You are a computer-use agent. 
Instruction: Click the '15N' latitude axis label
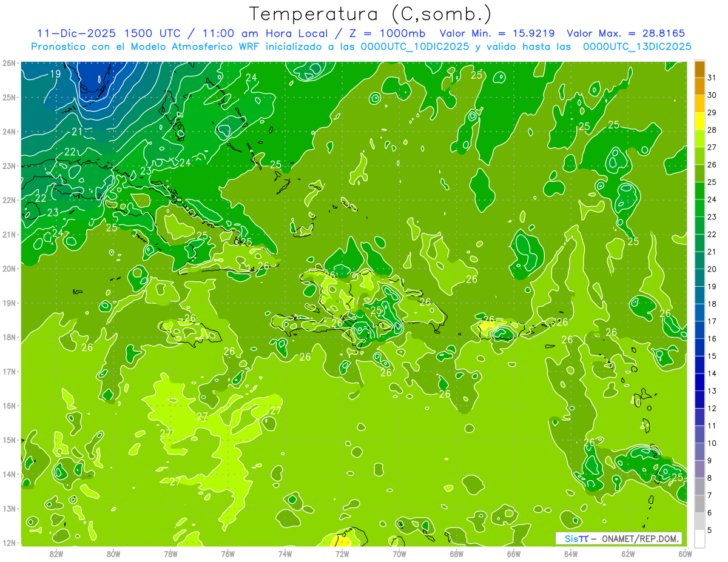tap(9, 440)
